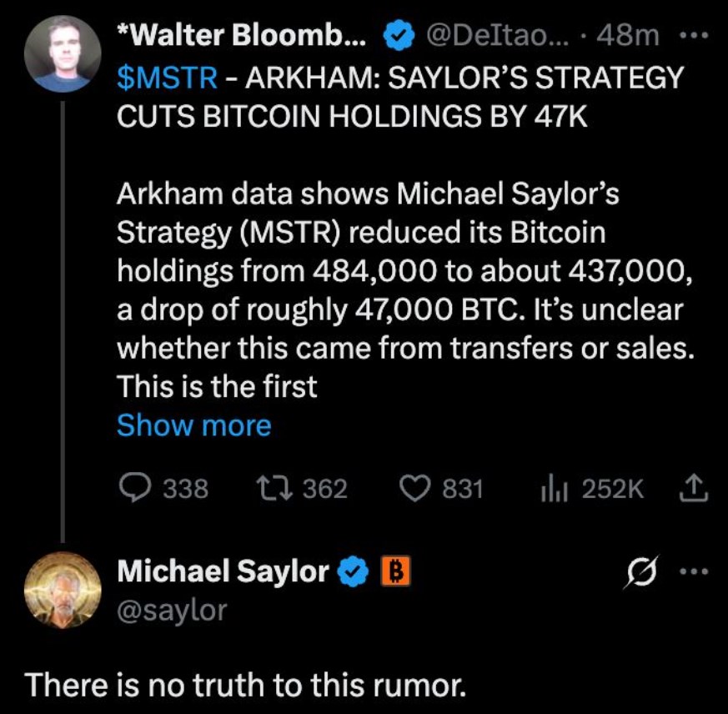Expand the tweet with Show more
Image resolution: width=728 pixels, height=714 pixels.
(193, 425)
